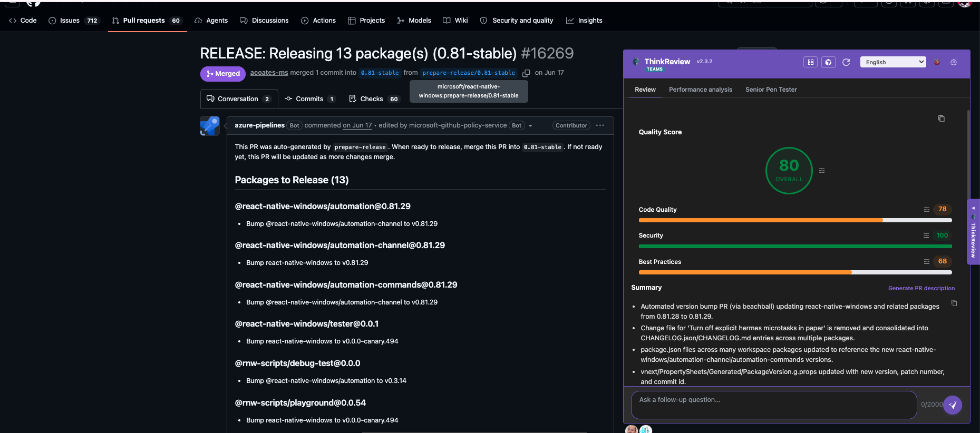The height and width of the screenshot is (433, 980).
Task: Copy the Summary section text
Action: pyautogui.click(x=954, y=303)
